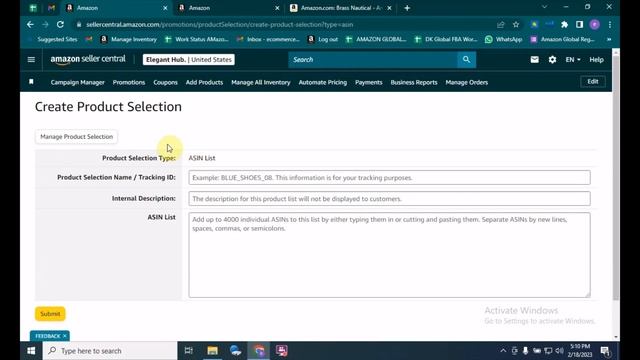Open Chrome from the taskbar
Screen dimensions: 640x360
259,351
